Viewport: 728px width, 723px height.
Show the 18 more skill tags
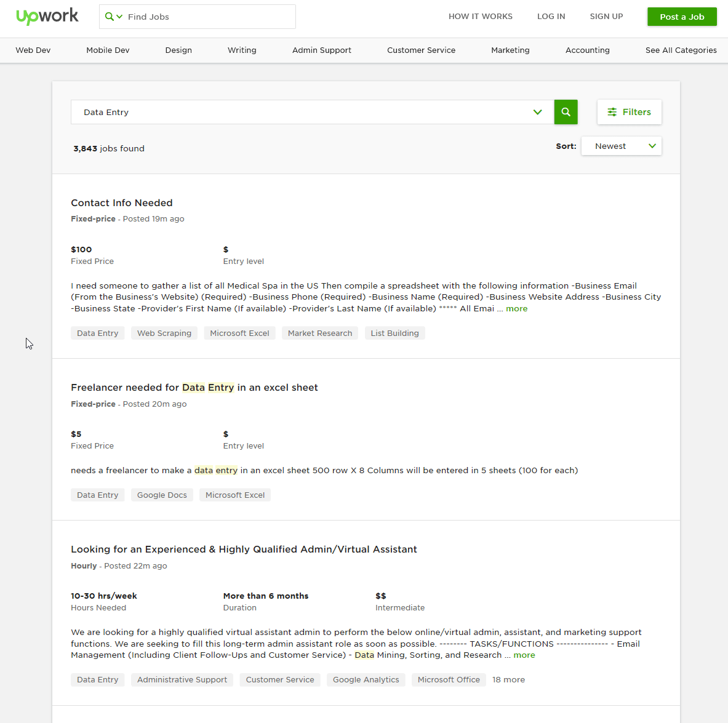508,680
